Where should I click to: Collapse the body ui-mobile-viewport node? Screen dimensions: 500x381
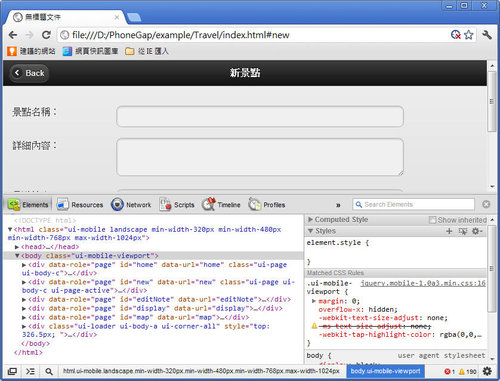[x=17, y=256]
